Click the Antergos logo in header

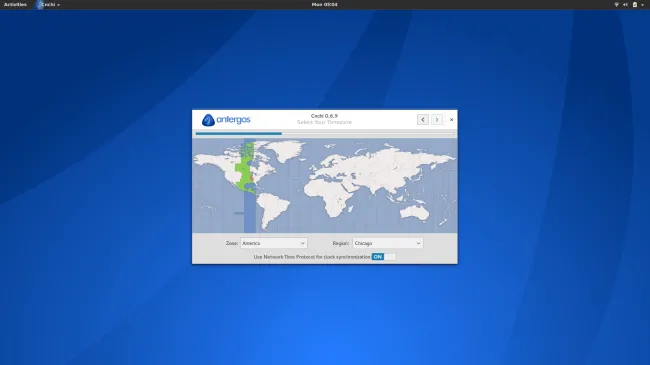(x=226, y=120)
